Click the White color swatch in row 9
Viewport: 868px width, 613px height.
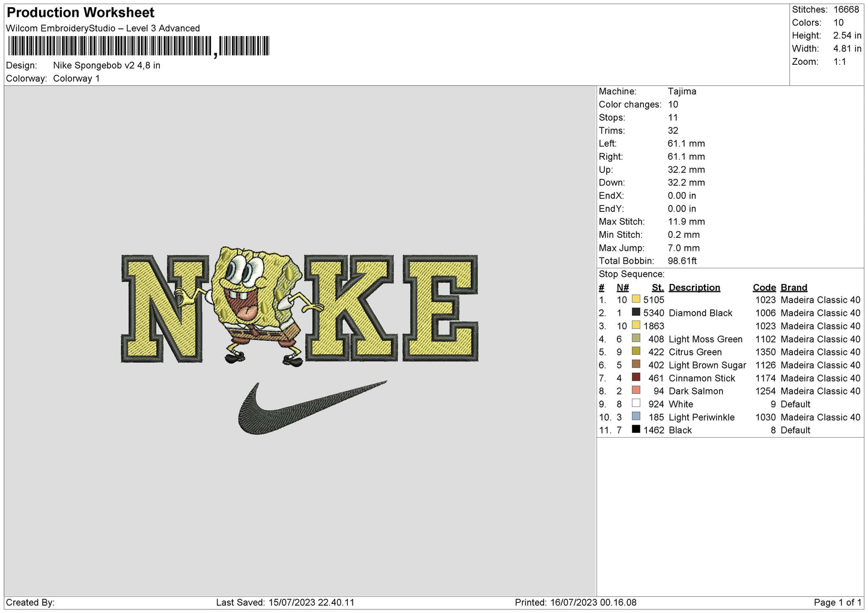pos(636,403)
